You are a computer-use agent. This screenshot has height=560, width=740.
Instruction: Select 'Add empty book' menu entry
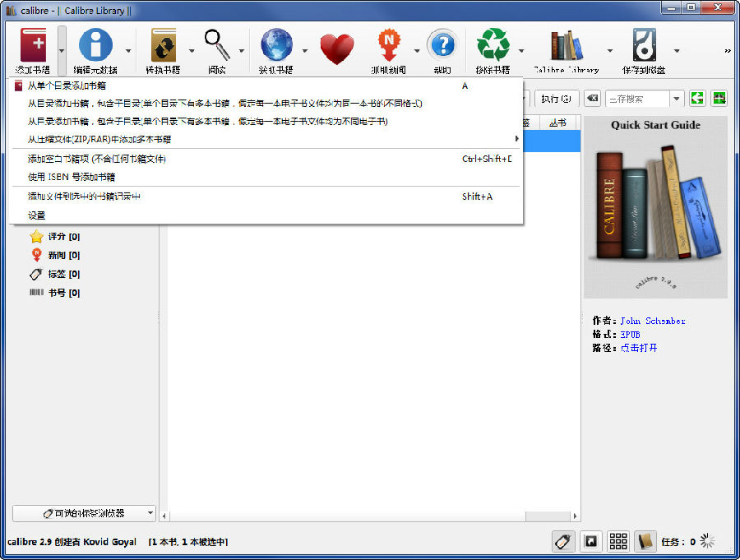266,159
